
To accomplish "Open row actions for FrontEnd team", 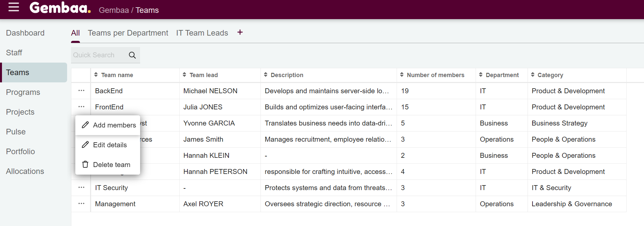I will 81,107.
